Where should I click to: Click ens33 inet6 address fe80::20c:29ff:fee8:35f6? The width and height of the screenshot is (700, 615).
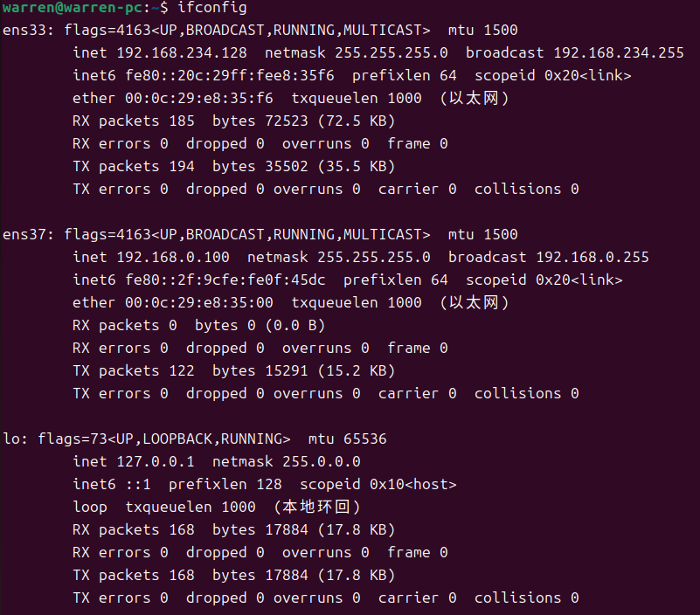coord(230,75)
